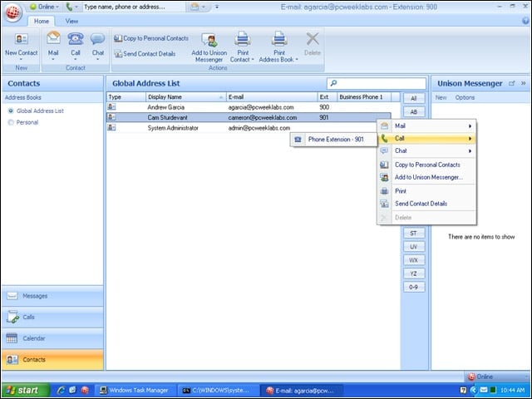Switch to the View ribbon tab

click(71, 21)
